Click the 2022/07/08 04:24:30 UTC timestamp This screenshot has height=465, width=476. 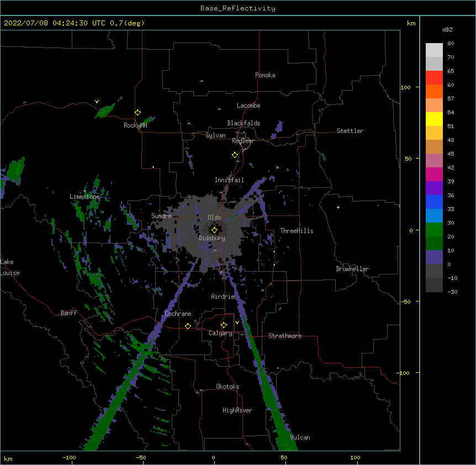coord(74,23)
